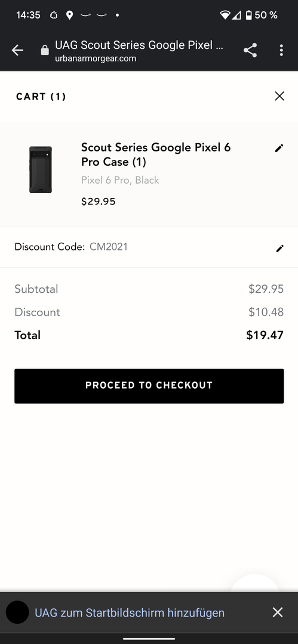
Task: Tap the CART (1) header
Action: tap(41, 97)
